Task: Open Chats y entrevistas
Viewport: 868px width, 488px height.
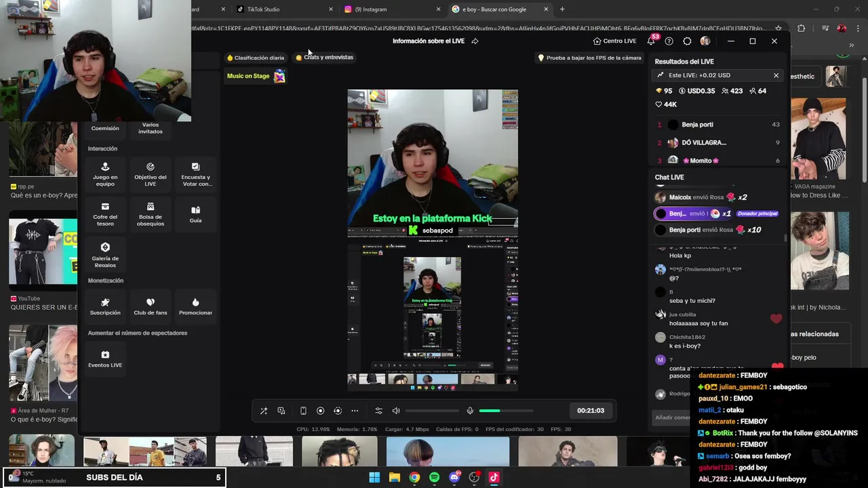Action: [x=325, y=58]
